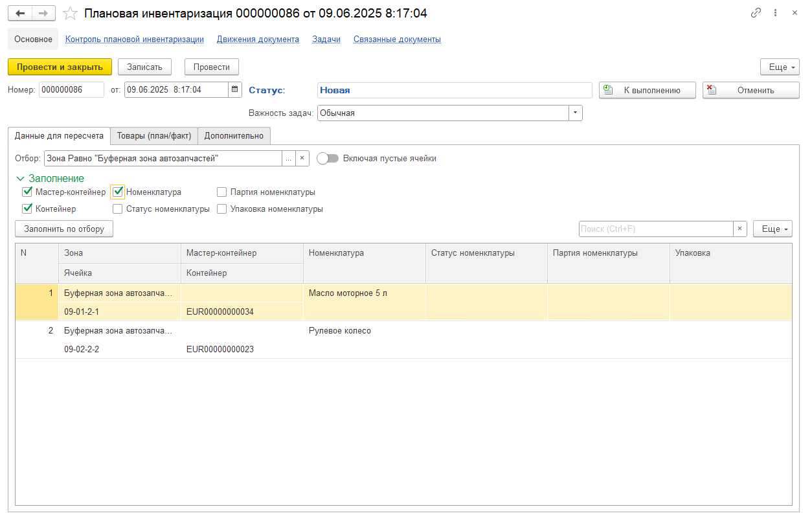Image resolution: width=812 pixels, height=520 pixels.
Task: Add document to favorites with star icon
Action: [70, 14]
